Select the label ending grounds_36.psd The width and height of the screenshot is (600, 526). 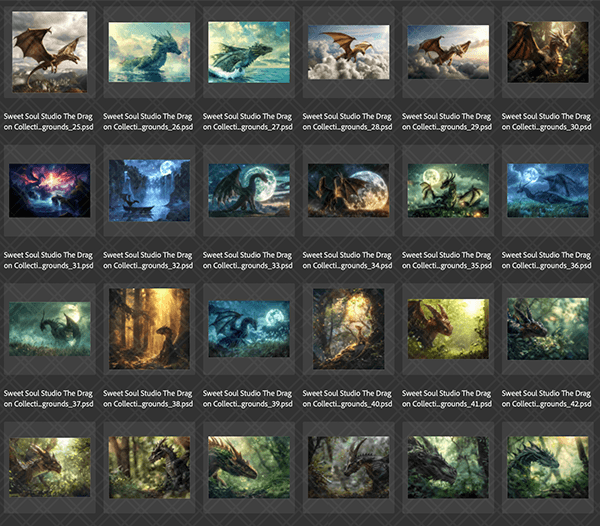point(546,260)
